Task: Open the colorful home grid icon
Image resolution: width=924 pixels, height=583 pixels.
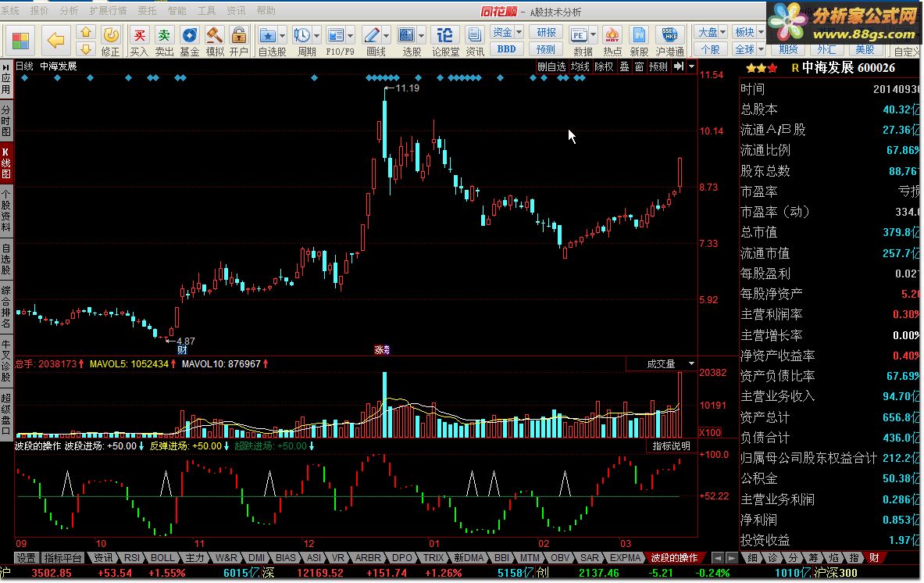Action: (x=20, y=41)
